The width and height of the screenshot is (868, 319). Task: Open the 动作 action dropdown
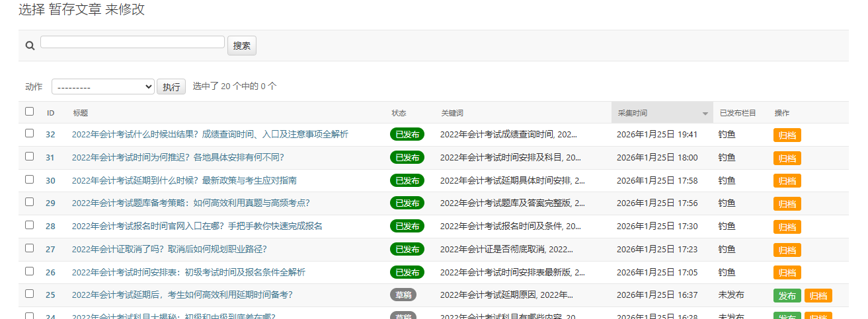pos(102,87)
